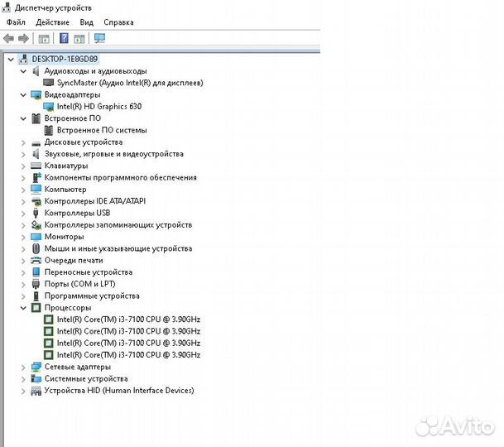This screenshot has width=504, height=447.
Task: Click the Устройства HID icon
Action: (36, 391)
